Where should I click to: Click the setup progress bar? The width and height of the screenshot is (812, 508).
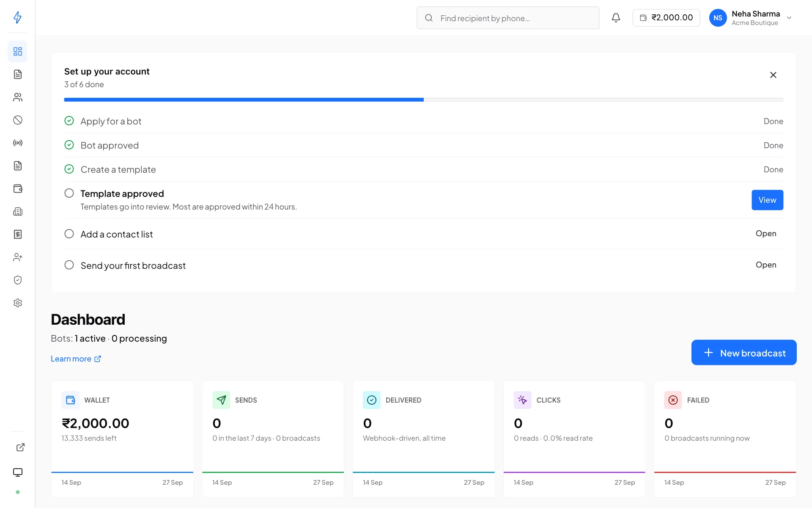point(423,100)
